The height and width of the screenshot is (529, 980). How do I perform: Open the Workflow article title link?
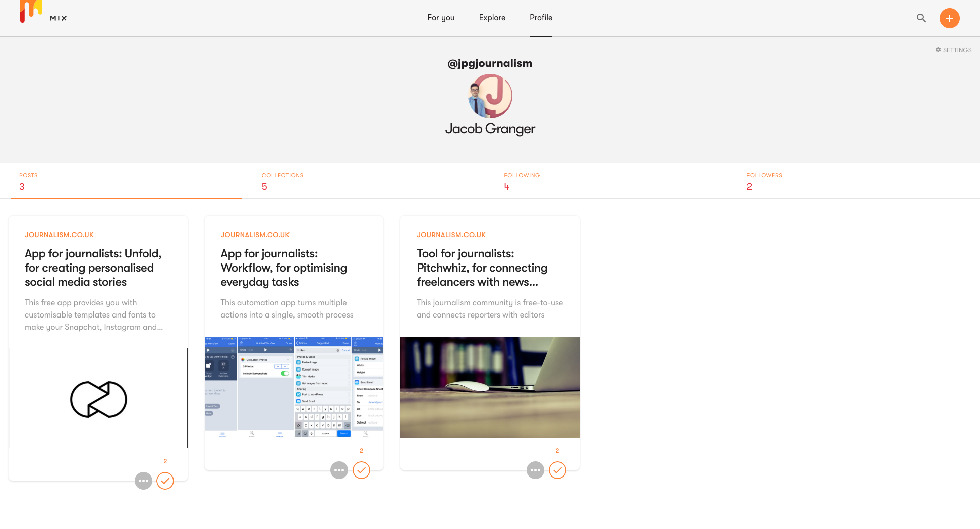284,268
